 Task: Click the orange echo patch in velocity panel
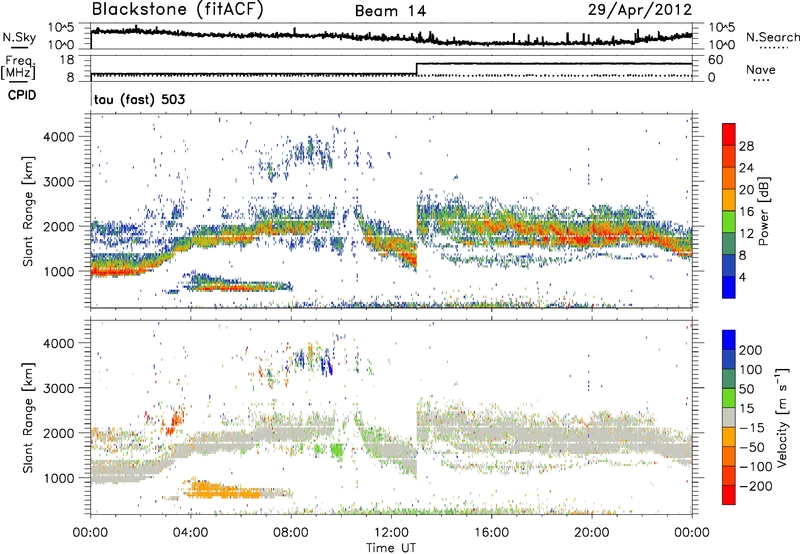click(x=224, y=491)
